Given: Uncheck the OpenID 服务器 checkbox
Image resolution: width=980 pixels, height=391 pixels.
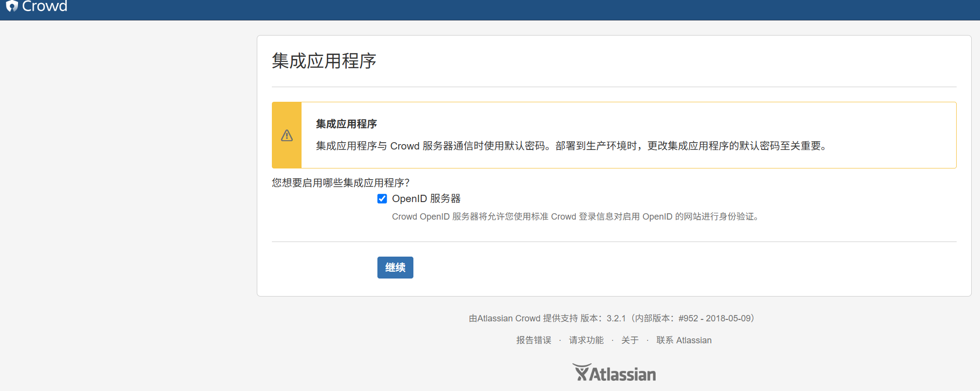Looking at the screenshot, I should [382, 199].
